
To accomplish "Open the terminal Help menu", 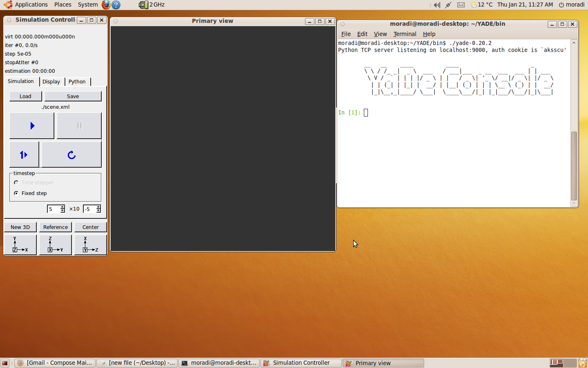I will click(x=429, y=34).
